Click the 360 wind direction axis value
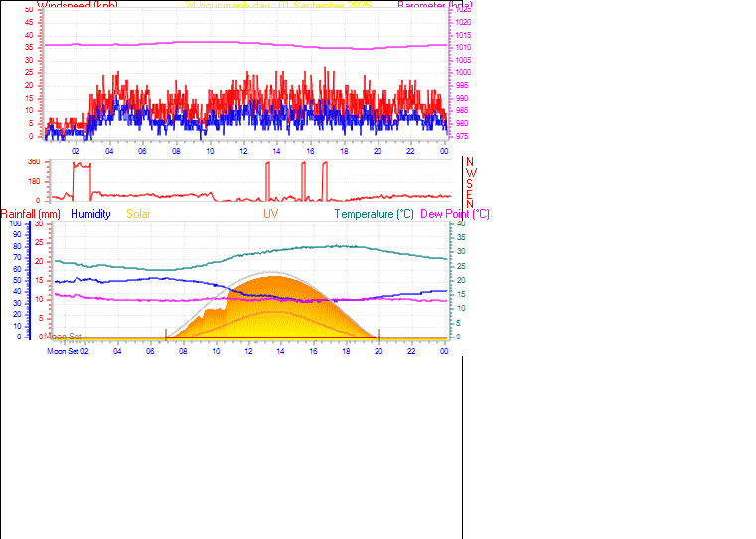The image size is (756, 539). coord(34,161)
